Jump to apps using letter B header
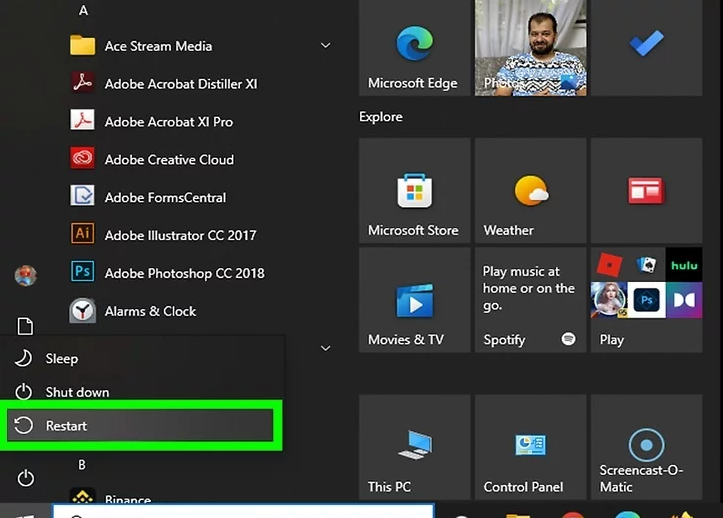Screen dimensions: 723x518 (82, 465)
